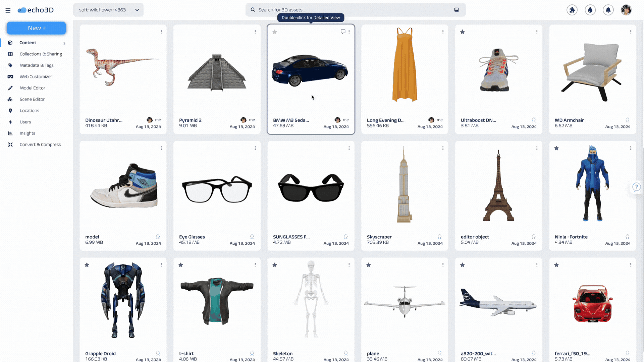Click the Insights icon
This screenshot has width=644, height=362.
click(x=11, y=133)
